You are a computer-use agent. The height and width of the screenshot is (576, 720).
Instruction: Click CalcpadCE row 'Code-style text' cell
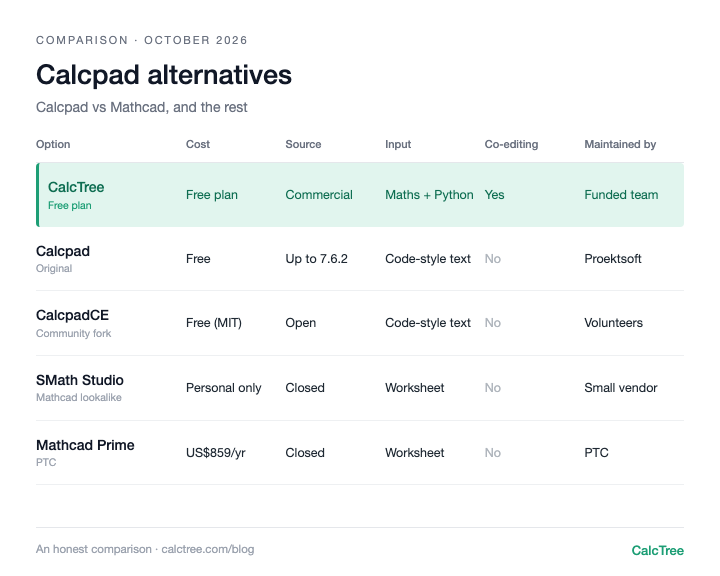[x=428, y=323]
